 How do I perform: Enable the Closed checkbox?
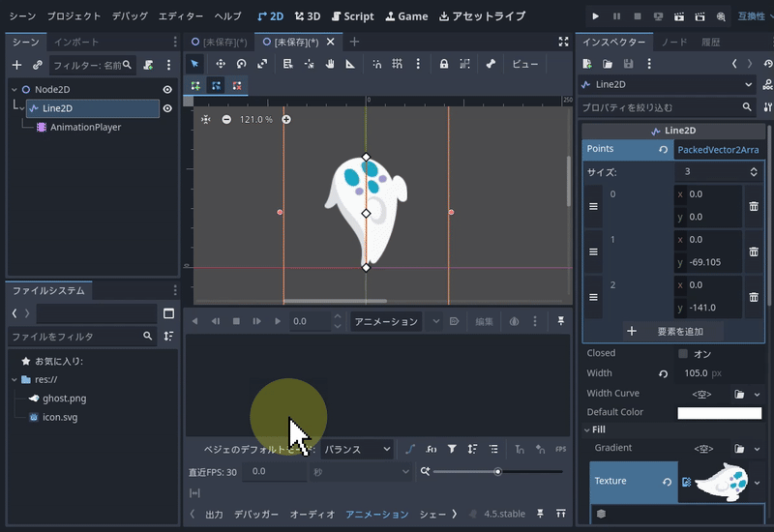pyautogui.click(x=683, y=354)
